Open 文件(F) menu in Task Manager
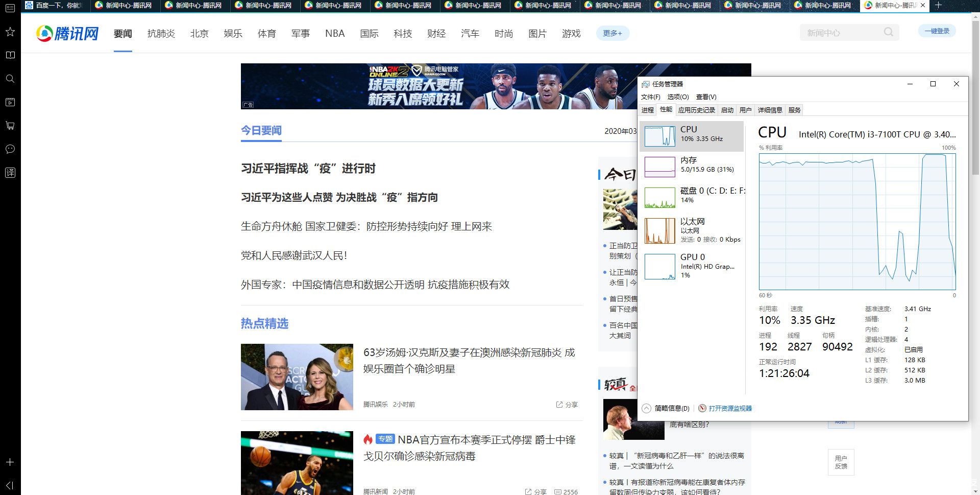This screenshot has height=495, width=980. 651,97
